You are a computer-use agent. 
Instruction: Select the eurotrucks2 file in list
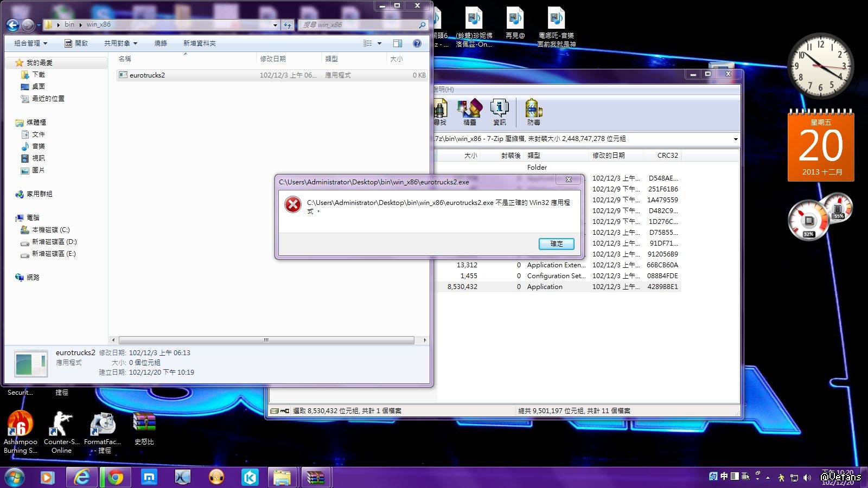point(147,75)
